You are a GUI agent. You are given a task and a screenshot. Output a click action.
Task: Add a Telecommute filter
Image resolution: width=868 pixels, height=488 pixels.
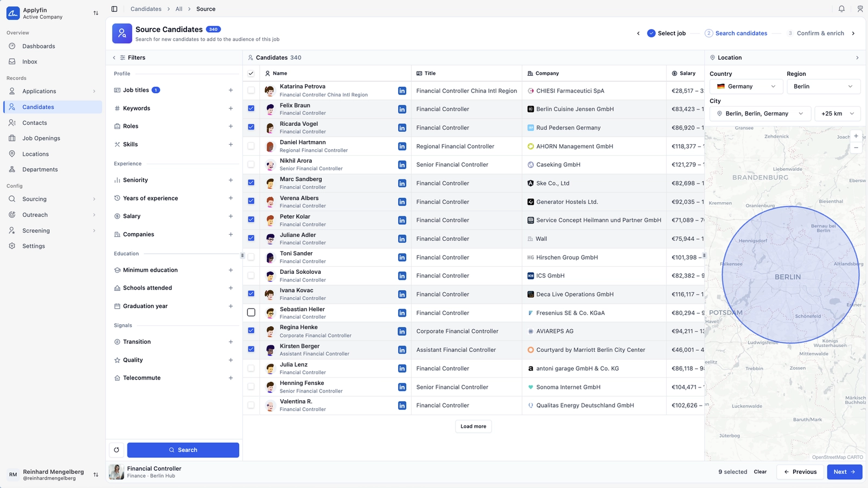point(231,378)
